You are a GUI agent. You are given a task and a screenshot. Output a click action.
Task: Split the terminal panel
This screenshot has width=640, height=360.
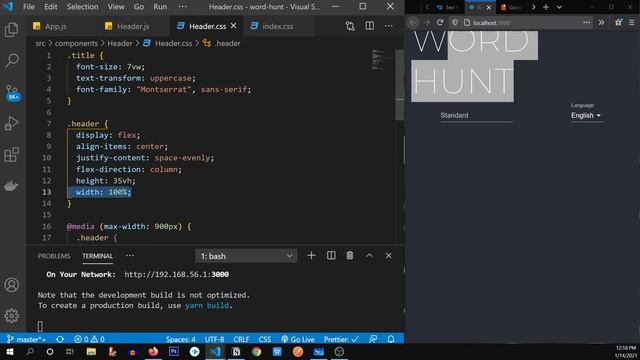click(331, 256)
